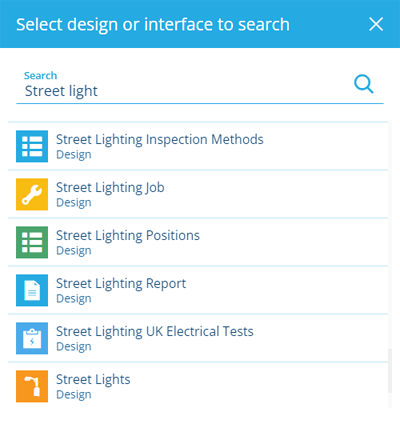Close the design search dialog
The image size is (400, 424).
pyautogui.click(x=376, y=24)
